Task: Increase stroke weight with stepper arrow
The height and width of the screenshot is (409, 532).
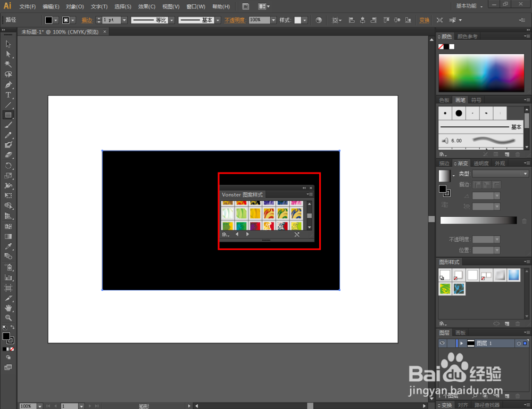Action: [99, 18]
